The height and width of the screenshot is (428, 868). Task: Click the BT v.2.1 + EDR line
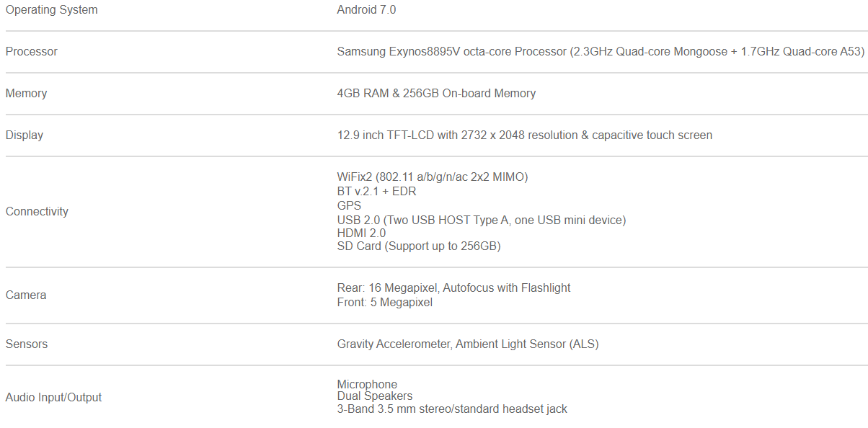[376, 192]
